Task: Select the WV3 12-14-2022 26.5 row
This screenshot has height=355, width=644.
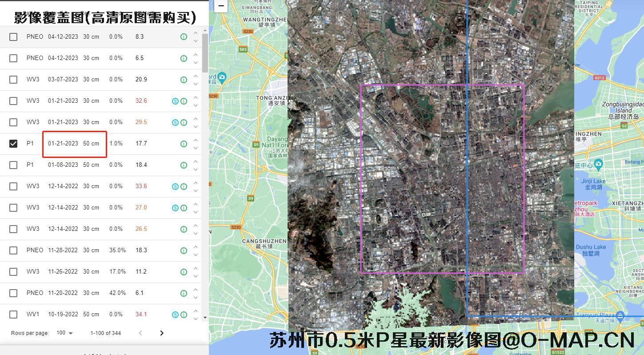Action: [x=13, y=229]
